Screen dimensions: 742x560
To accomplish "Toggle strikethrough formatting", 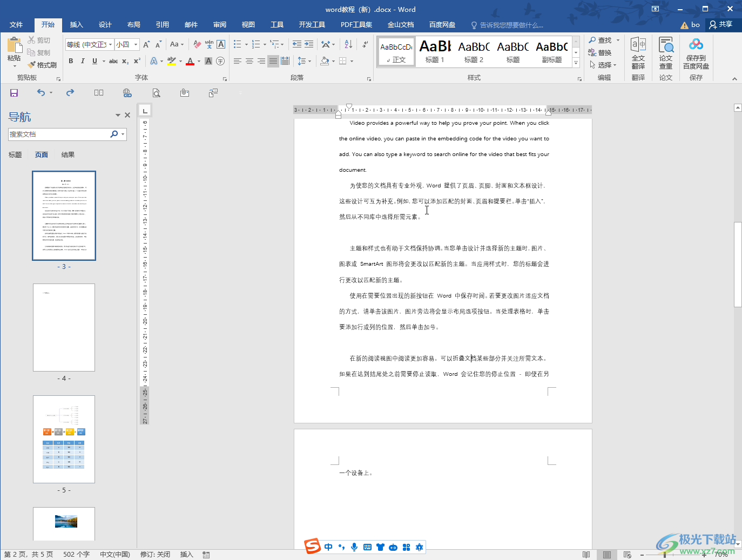I will (113, 61).
